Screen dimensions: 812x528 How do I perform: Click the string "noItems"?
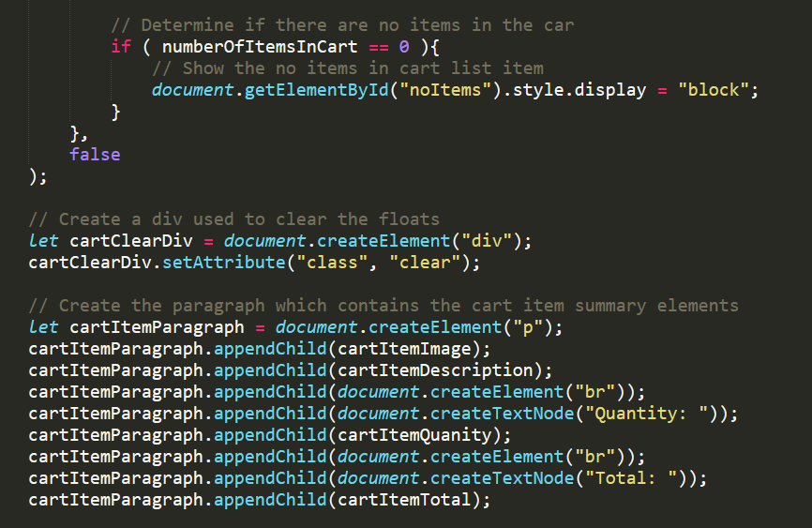445,90
